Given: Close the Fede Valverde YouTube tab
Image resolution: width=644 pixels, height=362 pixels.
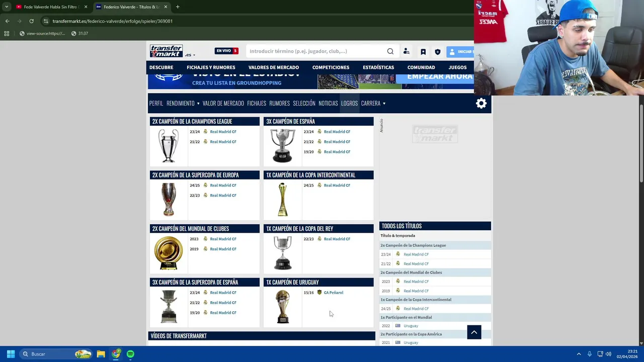Looking at the screenshot, I should [86, 7].
